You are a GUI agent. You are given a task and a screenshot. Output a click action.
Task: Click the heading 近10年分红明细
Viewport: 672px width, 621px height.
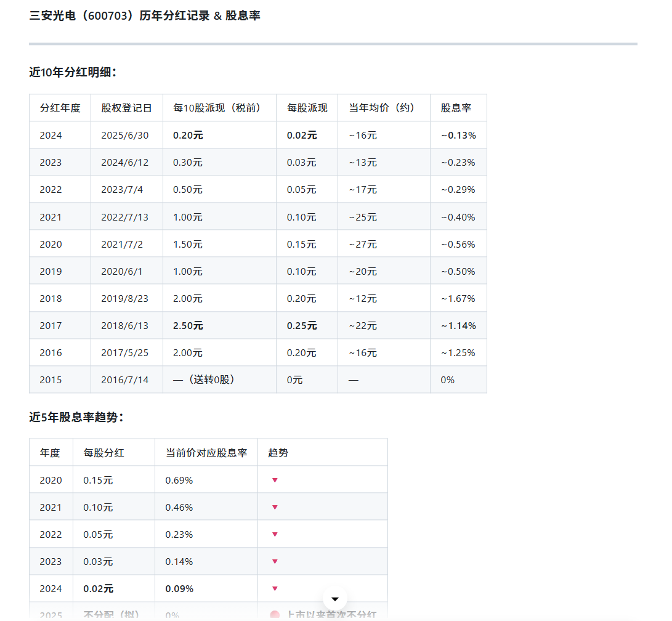coord(73,72)
